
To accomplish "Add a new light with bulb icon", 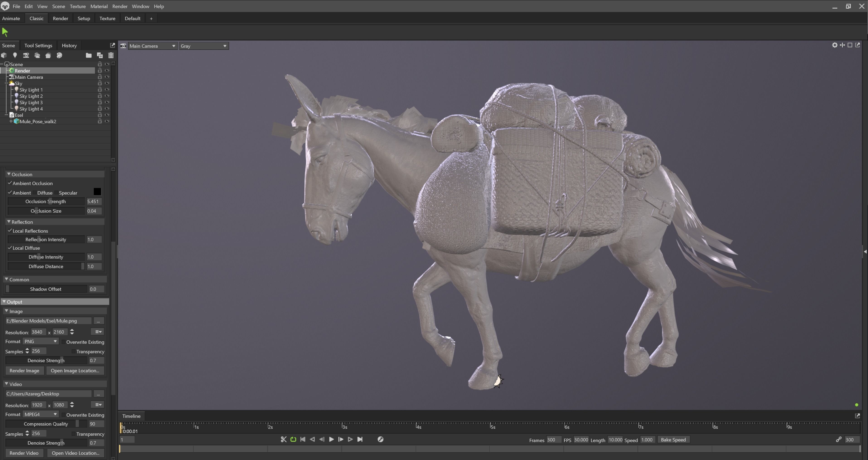I will (x=15, y=55).
